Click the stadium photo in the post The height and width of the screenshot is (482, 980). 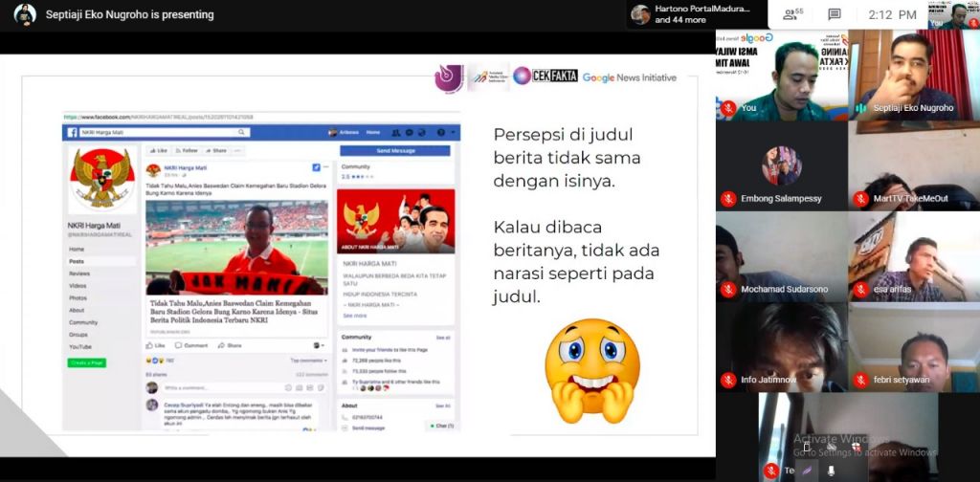(x=237, y=247)
